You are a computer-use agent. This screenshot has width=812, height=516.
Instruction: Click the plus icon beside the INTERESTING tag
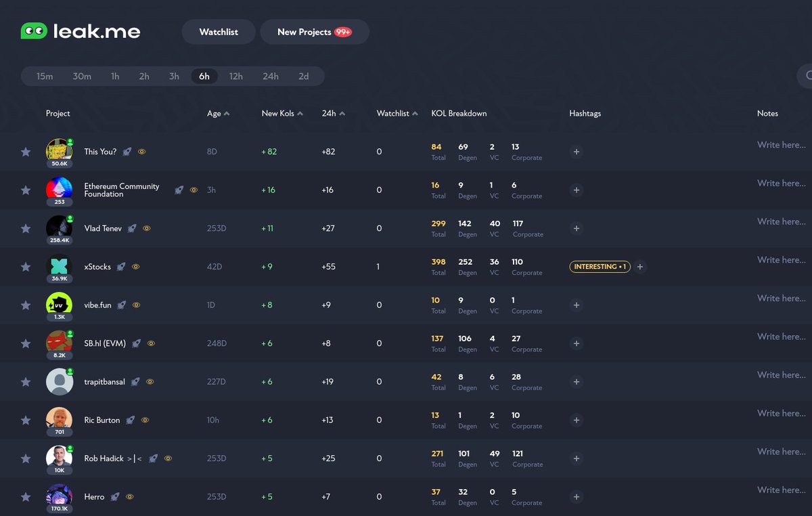(x=640, y=267)
